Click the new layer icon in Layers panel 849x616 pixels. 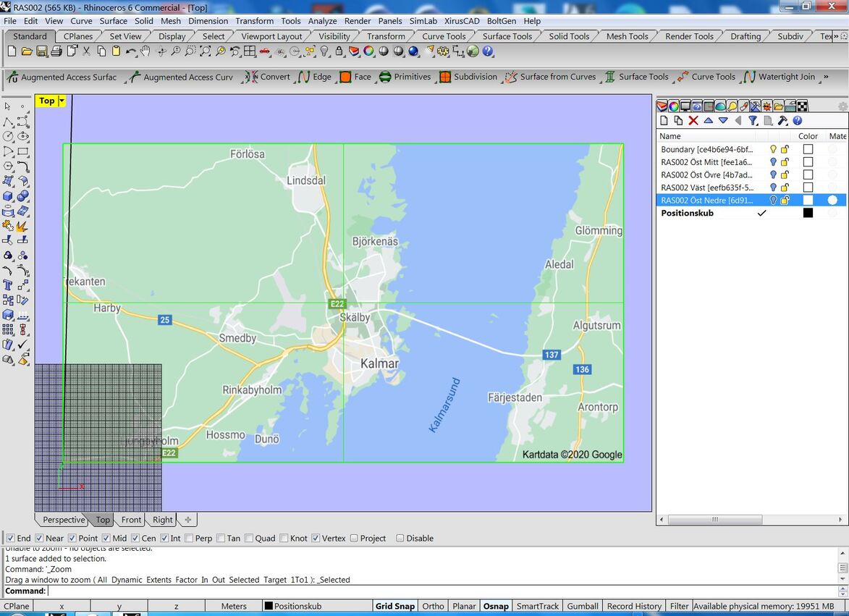point(664,121)
